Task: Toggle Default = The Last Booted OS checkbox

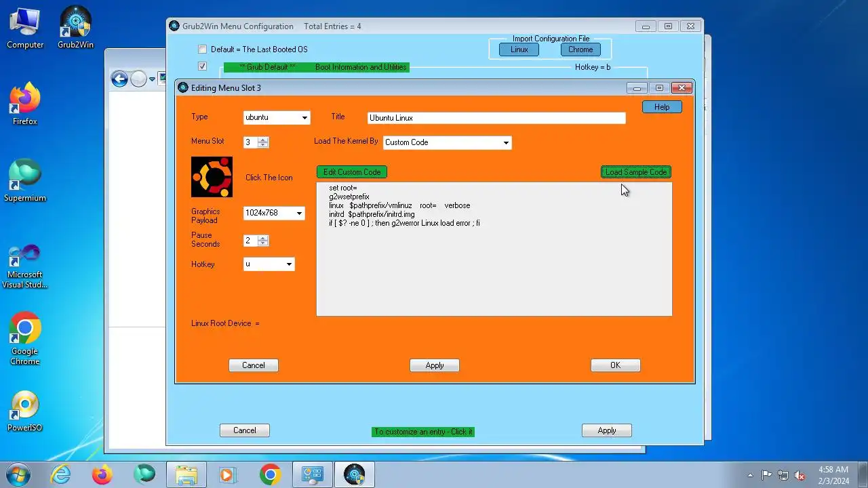Action: pyautogui.click(x=202, y=49)
